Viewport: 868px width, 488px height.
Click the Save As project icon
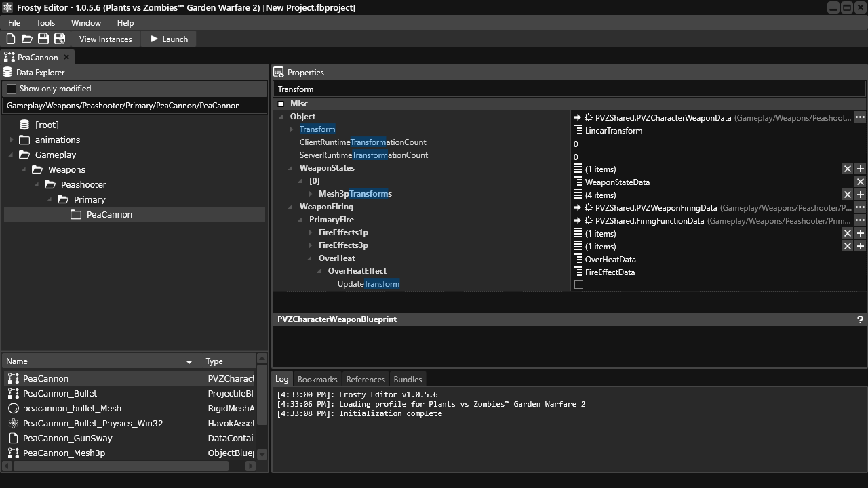pyautogui.click(x=60, y=39)
